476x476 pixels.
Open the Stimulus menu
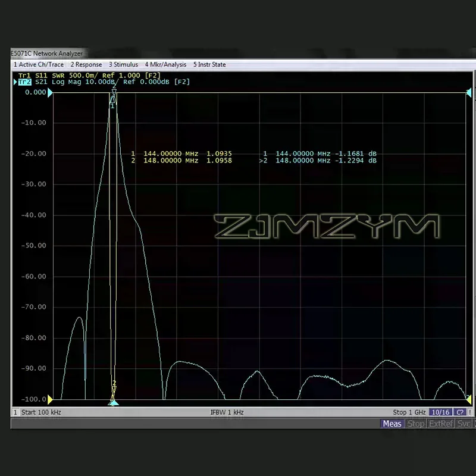[x=123, y=64]
